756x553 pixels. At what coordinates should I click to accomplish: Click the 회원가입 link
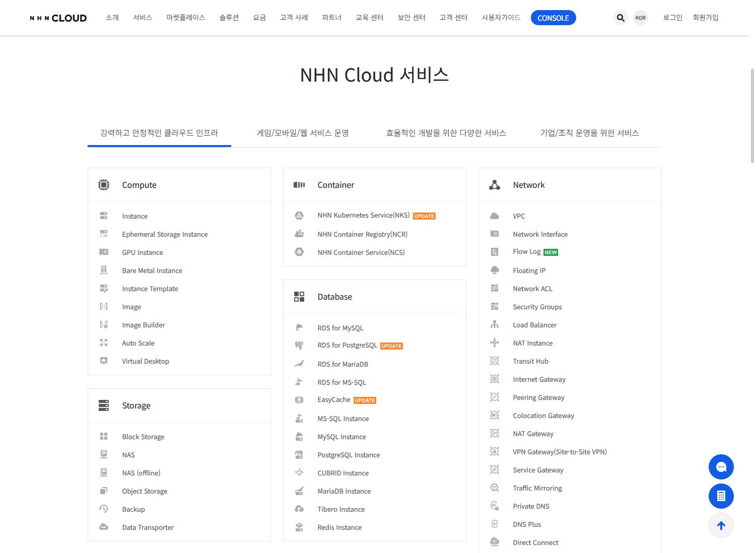[706, 18]
